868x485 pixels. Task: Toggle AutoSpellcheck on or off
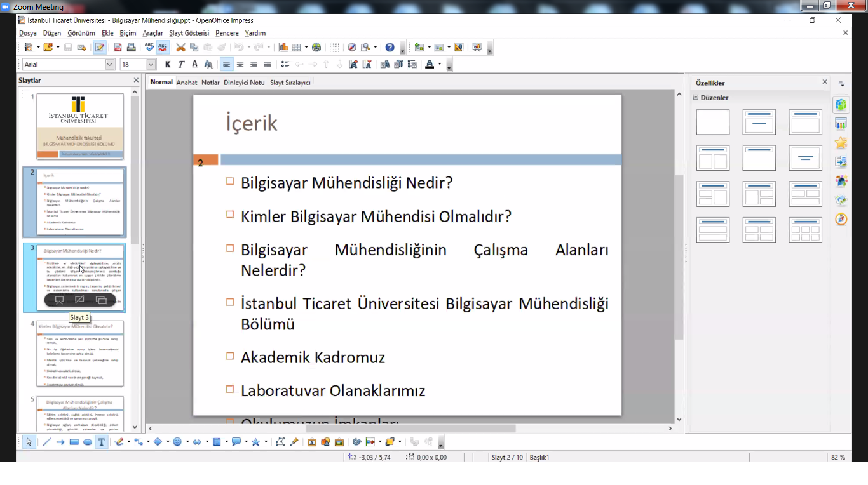[163, 48]
